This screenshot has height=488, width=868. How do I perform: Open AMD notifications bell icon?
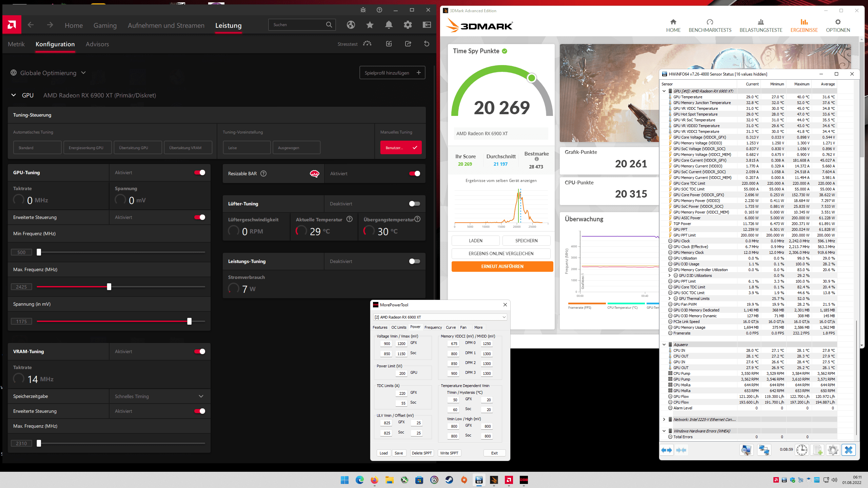[x=389, y=25]
